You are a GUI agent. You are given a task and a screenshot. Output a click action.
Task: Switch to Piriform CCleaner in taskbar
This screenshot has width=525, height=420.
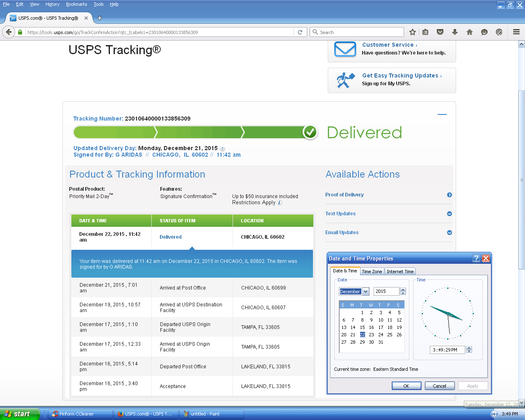click(x=81, y=414)
